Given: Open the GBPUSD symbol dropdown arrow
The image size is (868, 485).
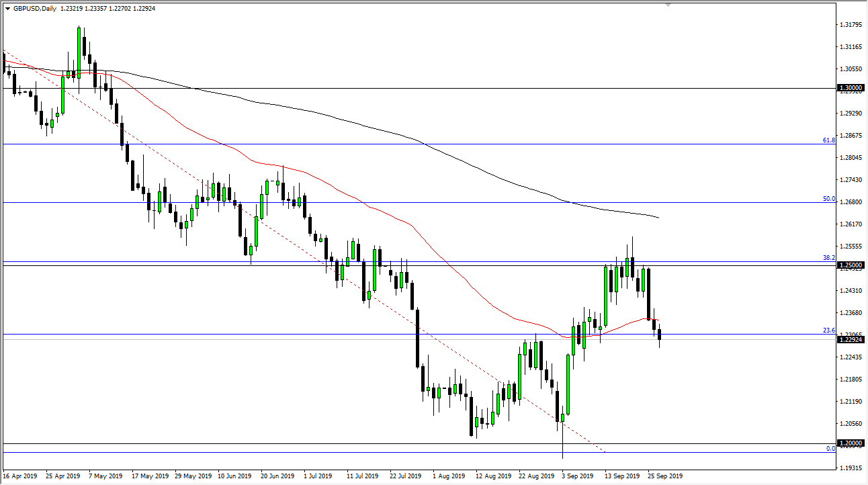Looking at the screenshot, I should click(x=7, y=9).
